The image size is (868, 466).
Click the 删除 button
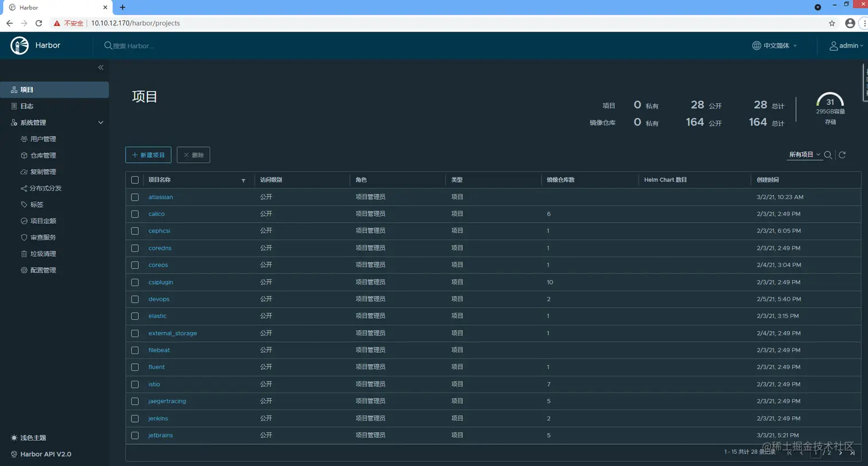pos(193,155)
